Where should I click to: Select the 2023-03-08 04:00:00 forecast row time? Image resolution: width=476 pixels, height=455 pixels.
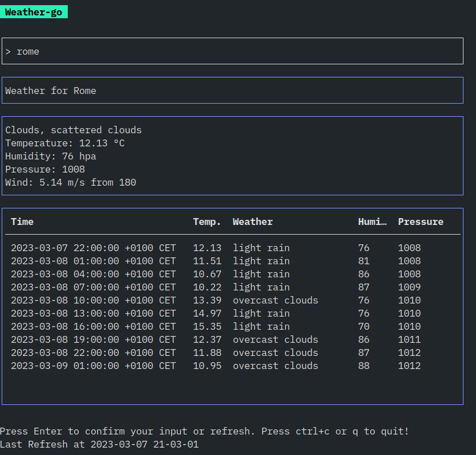pyautogui.click(x=93, y=274)
